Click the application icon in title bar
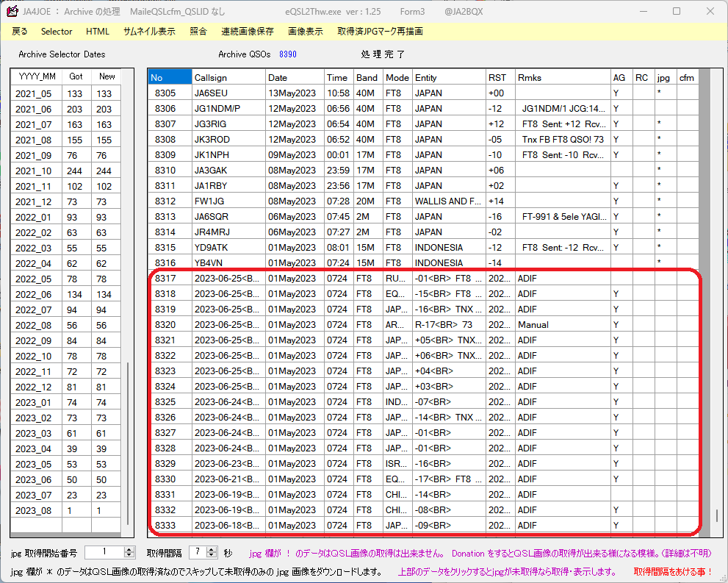 click(12, 11)
